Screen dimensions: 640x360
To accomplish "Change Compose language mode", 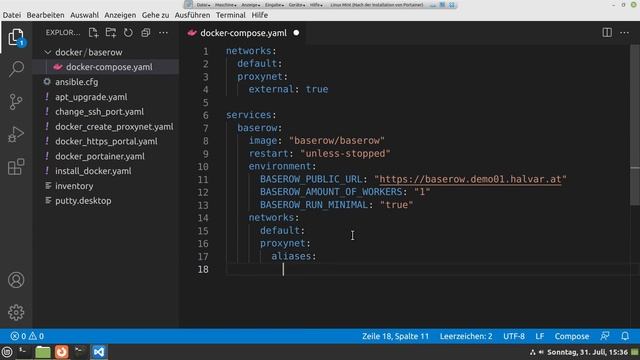I will coord(571,336).
